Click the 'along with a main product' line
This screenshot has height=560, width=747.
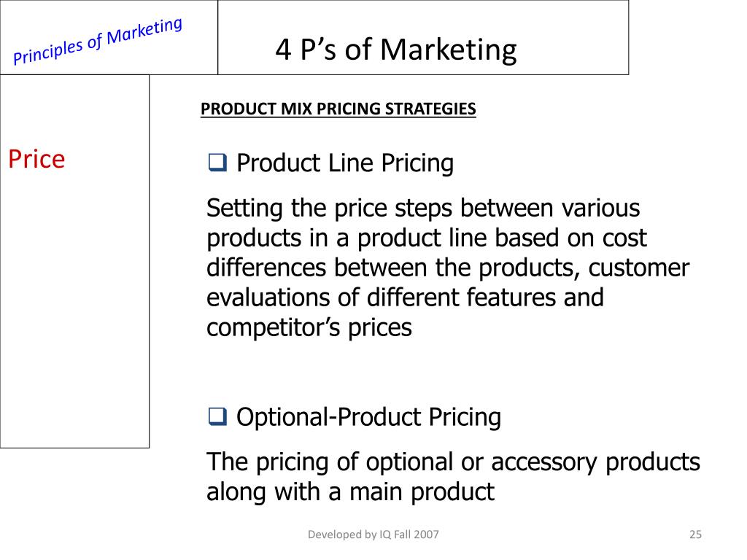click(350, 492)
